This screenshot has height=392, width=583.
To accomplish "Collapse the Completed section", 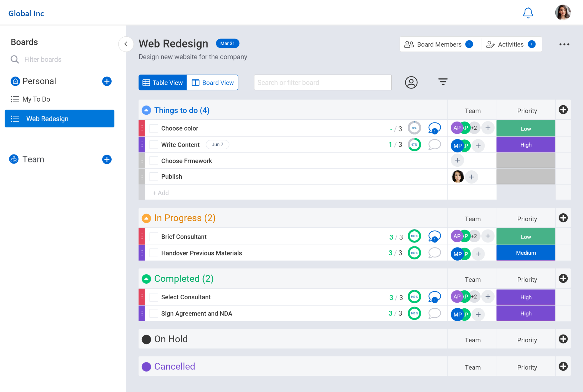I will [x=146, y=279].
